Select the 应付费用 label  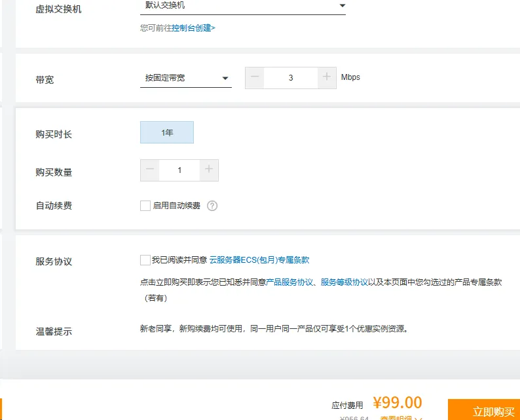pos(347,406)
